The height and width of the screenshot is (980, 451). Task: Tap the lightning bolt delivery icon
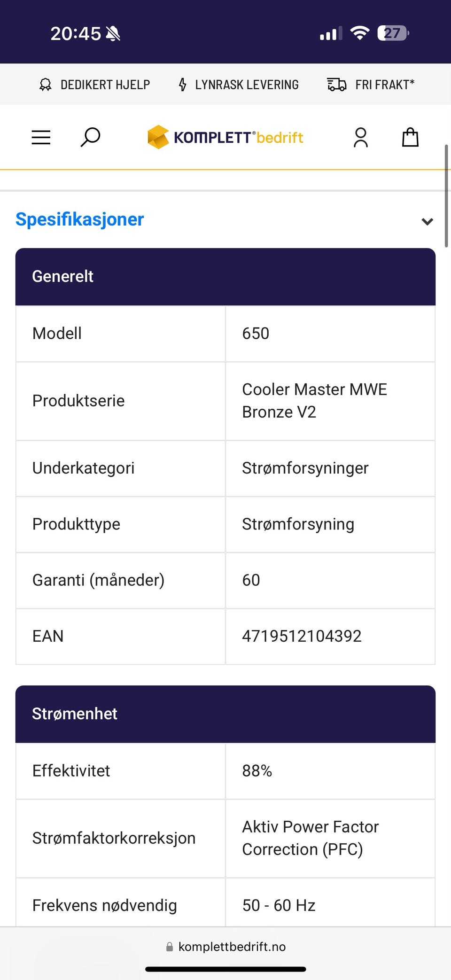[183, 85]
